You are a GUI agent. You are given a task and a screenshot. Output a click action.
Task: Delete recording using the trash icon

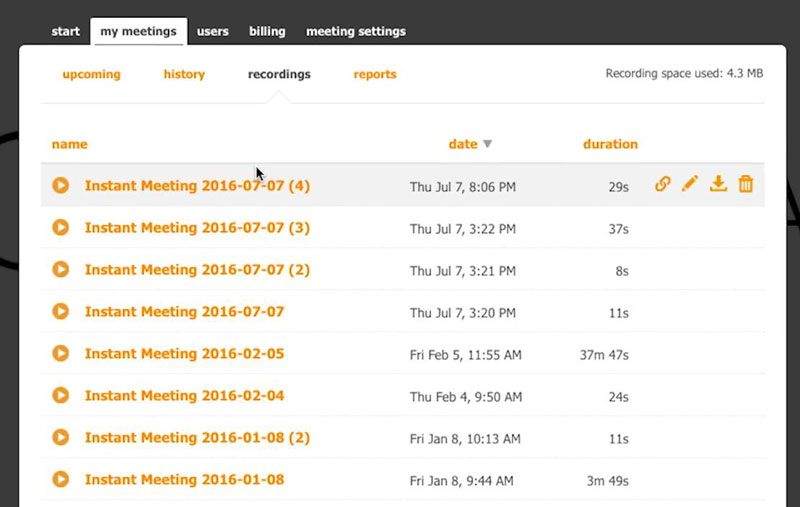pyautogui.click(x=746, y=184)
